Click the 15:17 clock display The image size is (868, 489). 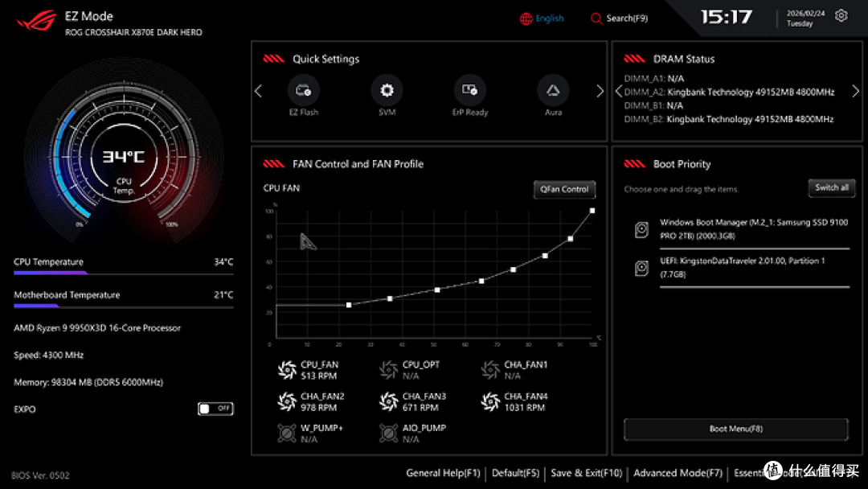pyautogui.click(x=727, y=17)
